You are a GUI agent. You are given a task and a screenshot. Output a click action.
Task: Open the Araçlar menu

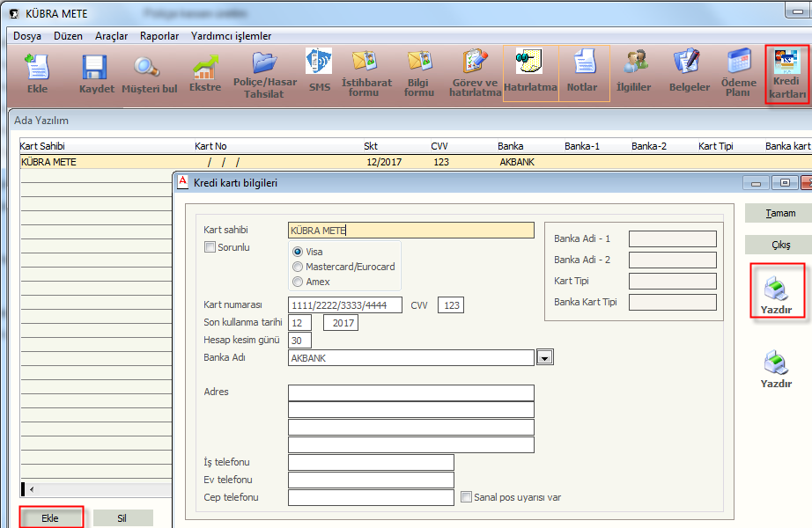pos(112,36)
